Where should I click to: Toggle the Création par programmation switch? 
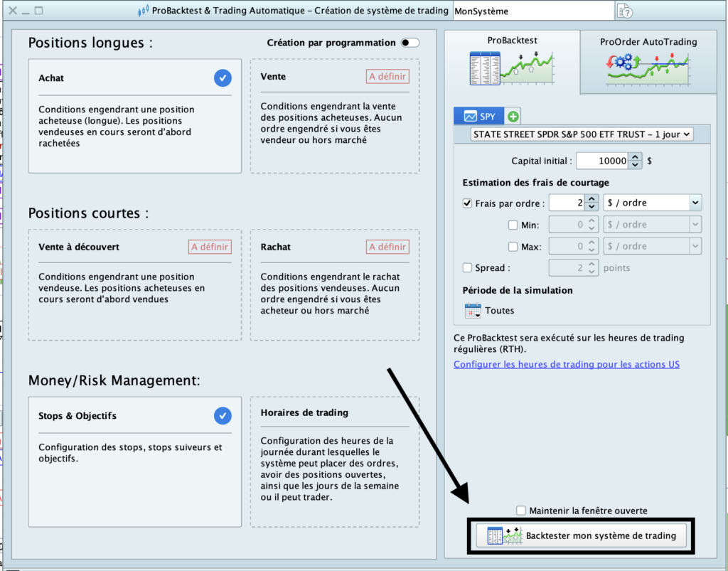410,43
